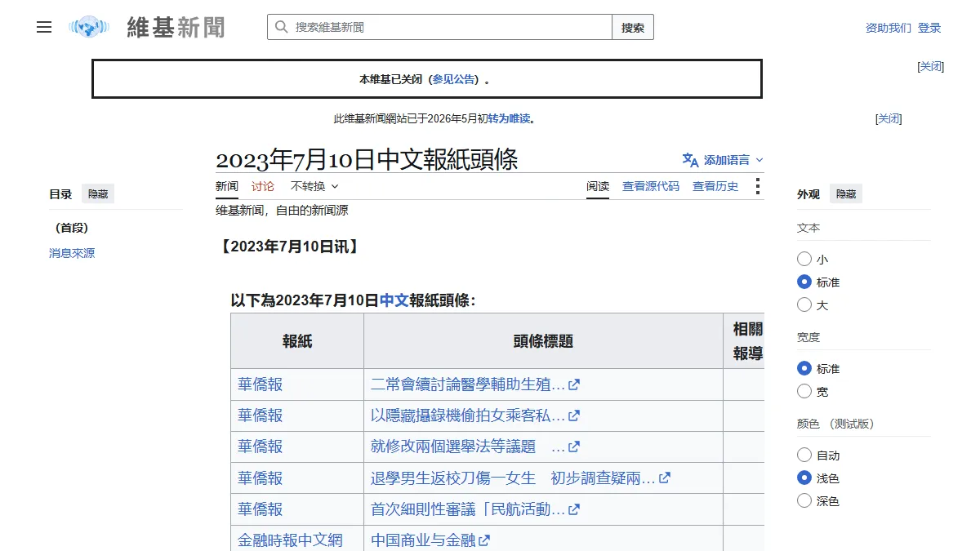Viewport: 980px width, 551px height.
Task: Close the 本维基已关闭 banner via 关闭
Action: point(931,66)
